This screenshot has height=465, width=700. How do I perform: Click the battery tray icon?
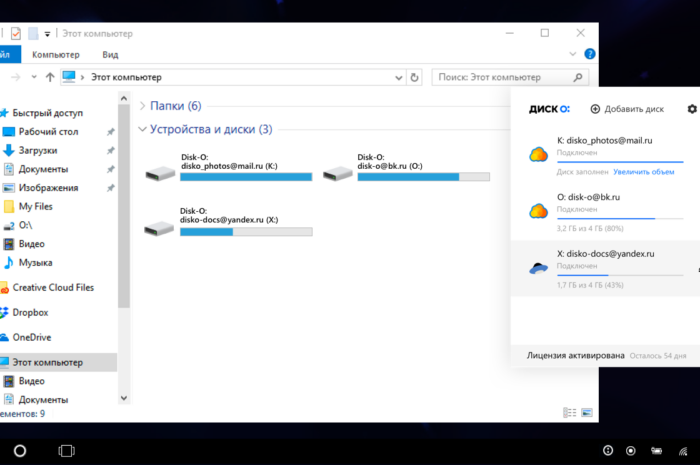(x=657, y=451)
